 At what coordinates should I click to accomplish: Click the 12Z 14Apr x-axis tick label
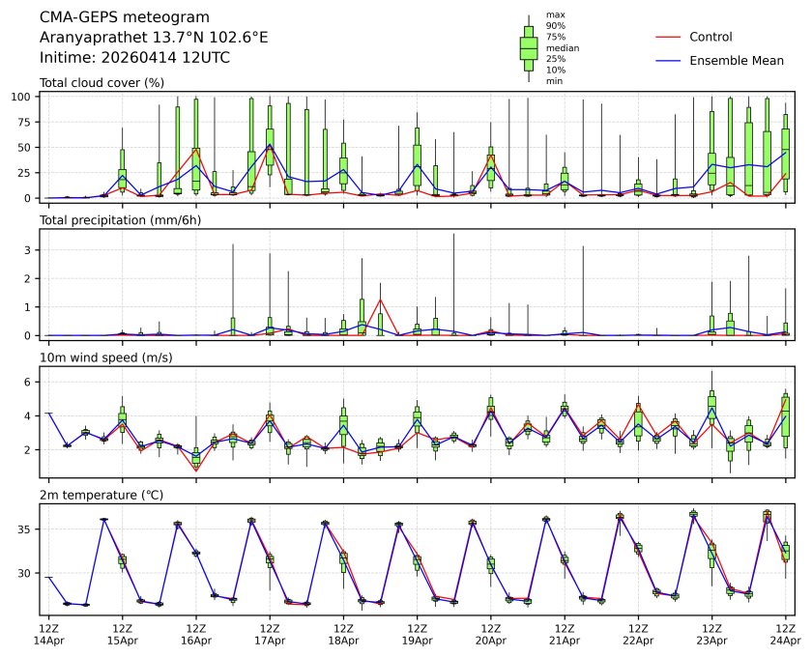tap(48, 634)
